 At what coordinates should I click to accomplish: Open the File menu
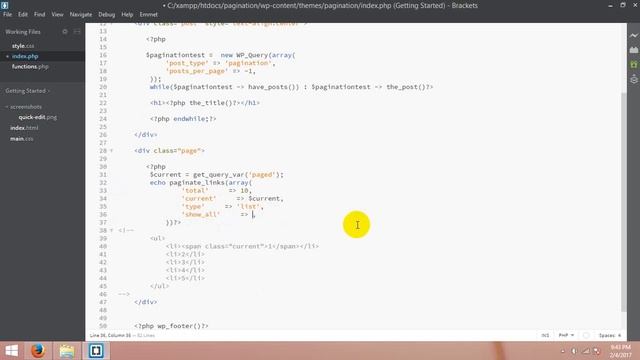pyautogui.click(x=7, y=14)
